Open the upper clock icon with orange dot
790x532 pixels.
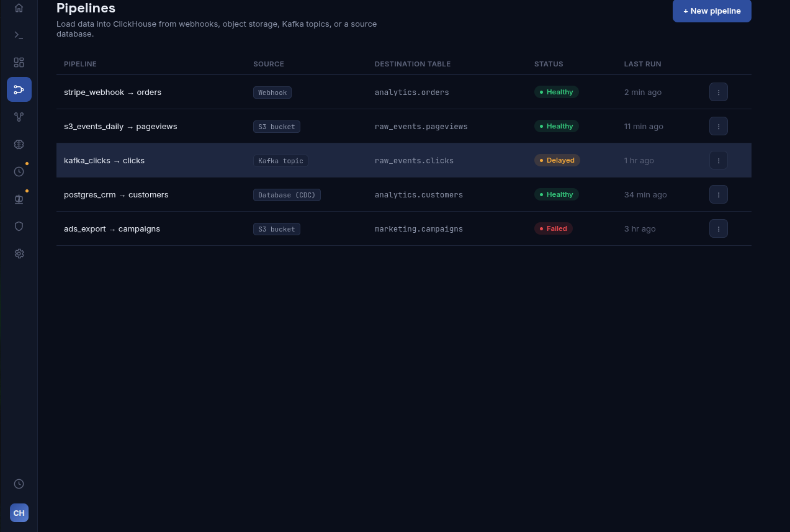[19, 171]
